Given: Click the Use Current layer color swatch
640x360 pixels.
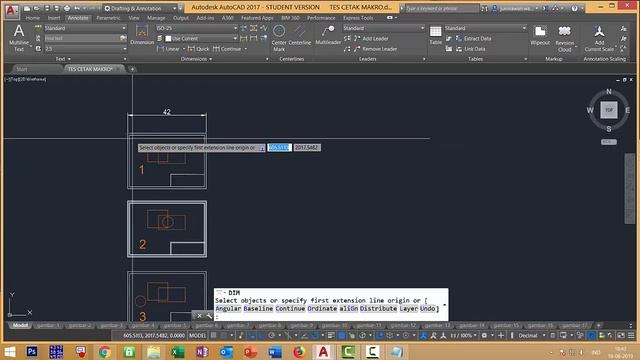Looking at the screenshot, I should 168,38.
